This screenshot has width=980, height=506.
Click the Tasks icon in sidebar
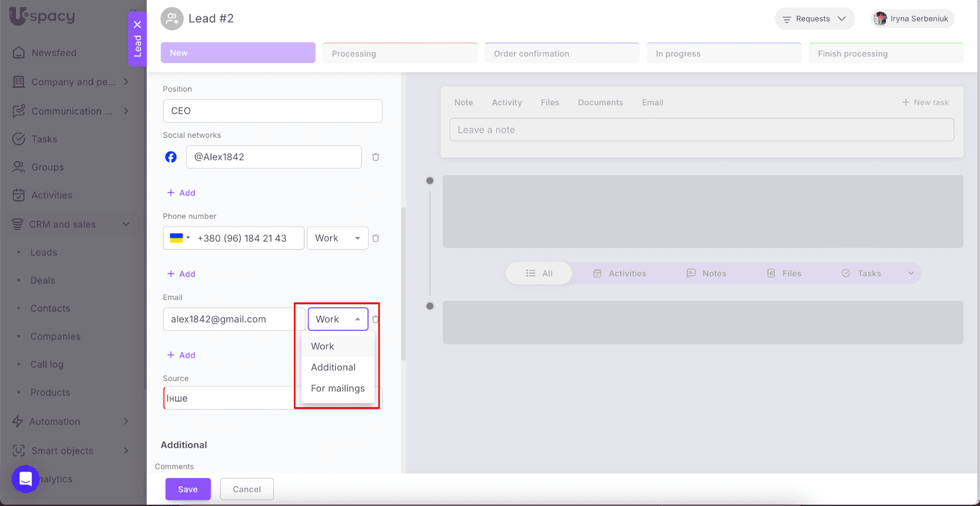point(19,139)
